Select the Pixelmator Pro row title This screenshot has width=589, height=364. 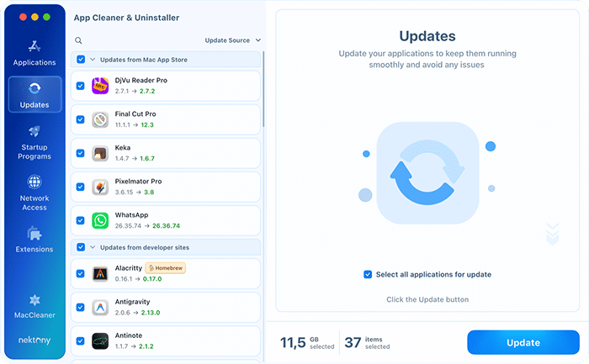tap(138, 182)
